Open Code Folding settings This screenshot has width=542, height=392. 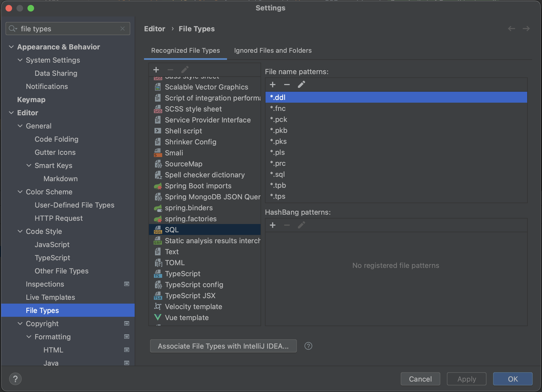point(57,139)
